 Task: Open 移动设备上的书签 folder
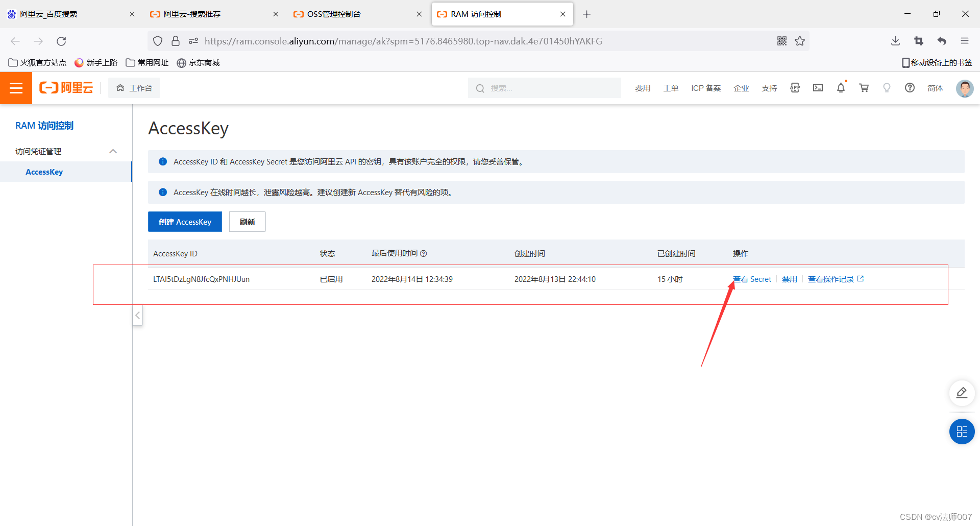(937, 62)
